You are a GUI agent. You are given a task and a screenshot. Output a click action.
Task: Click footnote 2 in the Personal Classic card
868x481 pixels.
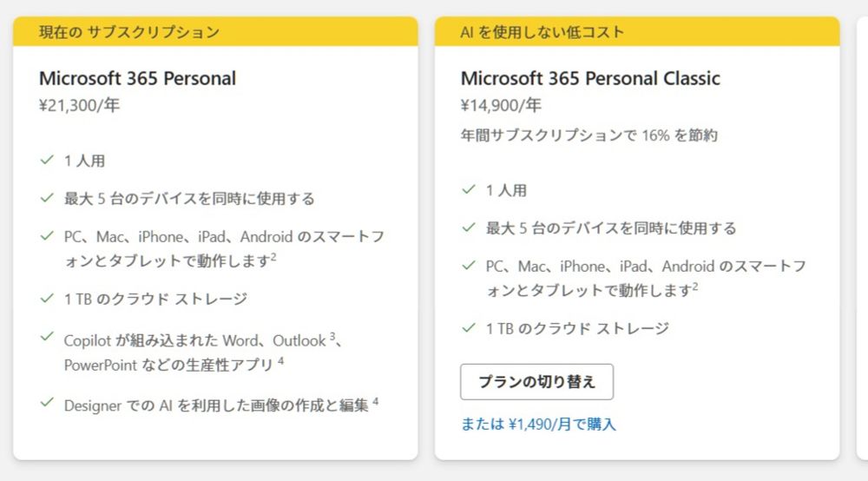tap(695, 286)
